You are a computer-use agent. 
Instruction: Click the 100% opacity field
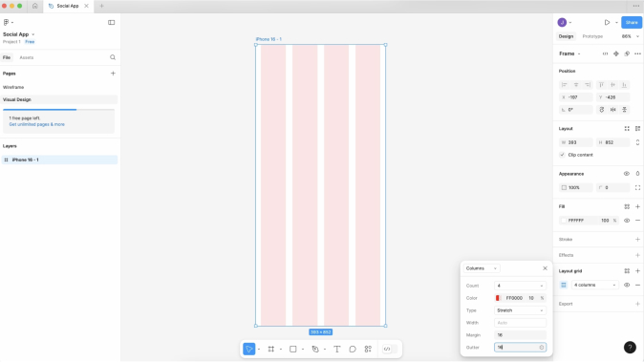(576, 187)
